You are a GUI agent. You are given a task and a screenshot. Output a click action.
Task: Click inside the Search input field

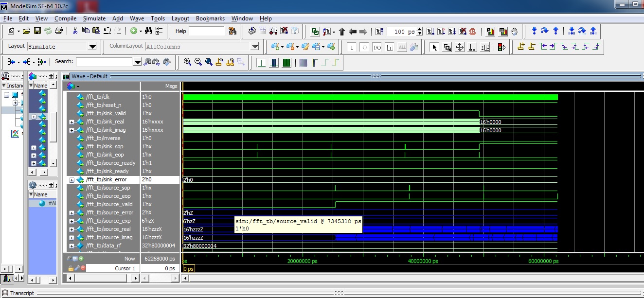(x=104, y=62)
